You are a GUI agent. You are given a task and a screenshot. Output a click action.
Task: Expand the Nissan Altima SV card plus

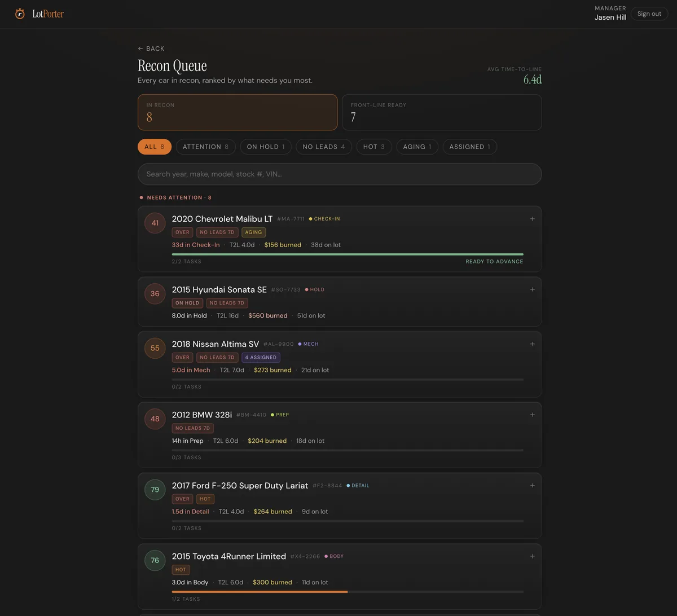532,344
